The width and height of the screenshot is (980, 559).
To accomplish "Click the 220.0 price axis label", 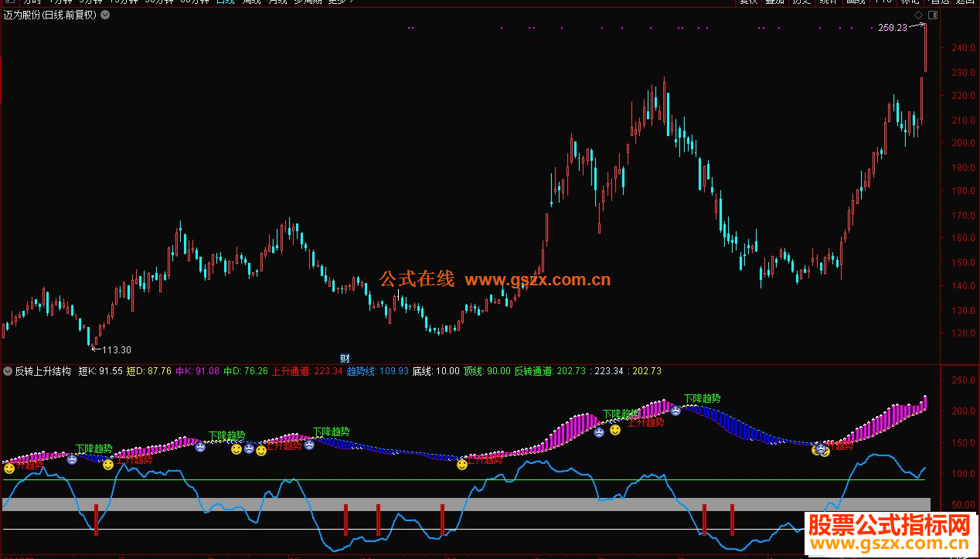I will click(962, 96).
